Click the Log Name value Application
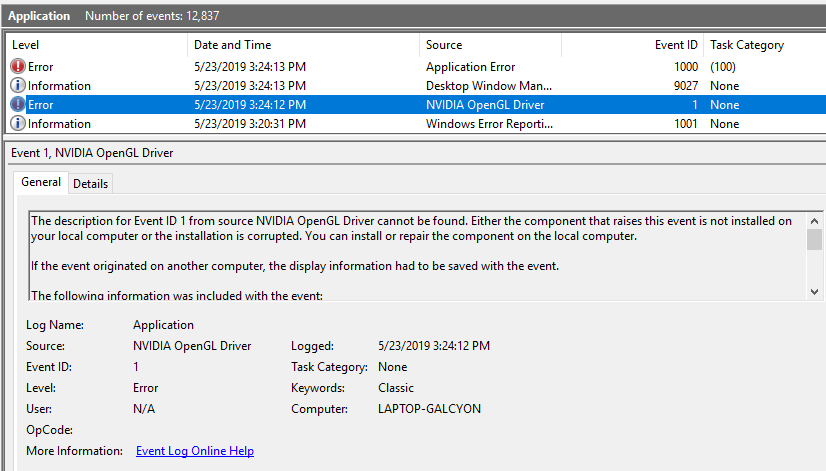The width and height of the screenshot is (826, 471). coord(163,325)
